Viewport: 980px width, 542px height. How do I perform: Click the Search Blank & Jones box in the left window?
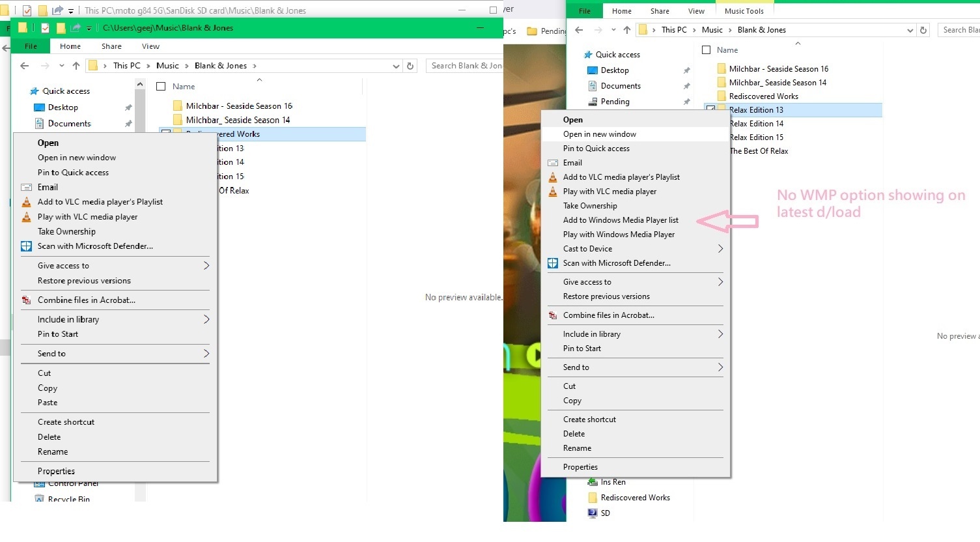tap(465, 66)
